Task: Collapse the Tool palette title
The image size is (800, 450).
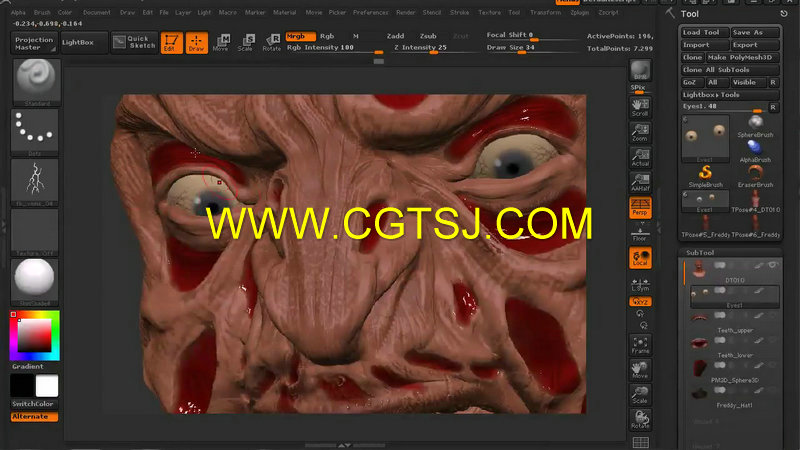Action: 689,14
